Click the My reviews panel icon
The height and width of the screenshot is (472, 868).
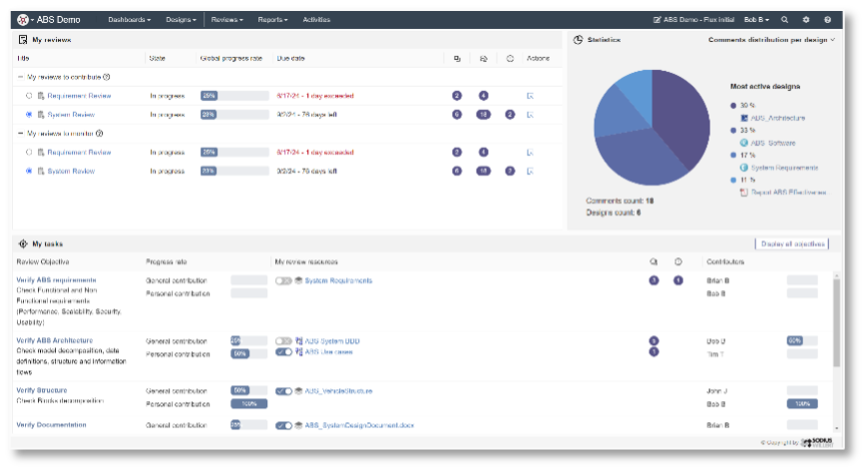[x=23, y=40]
